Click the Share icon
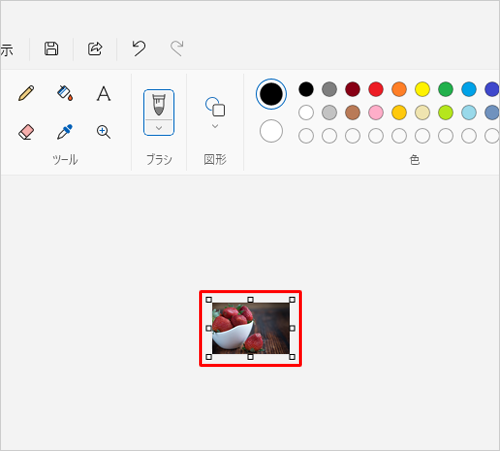 [x=95, y=49]
